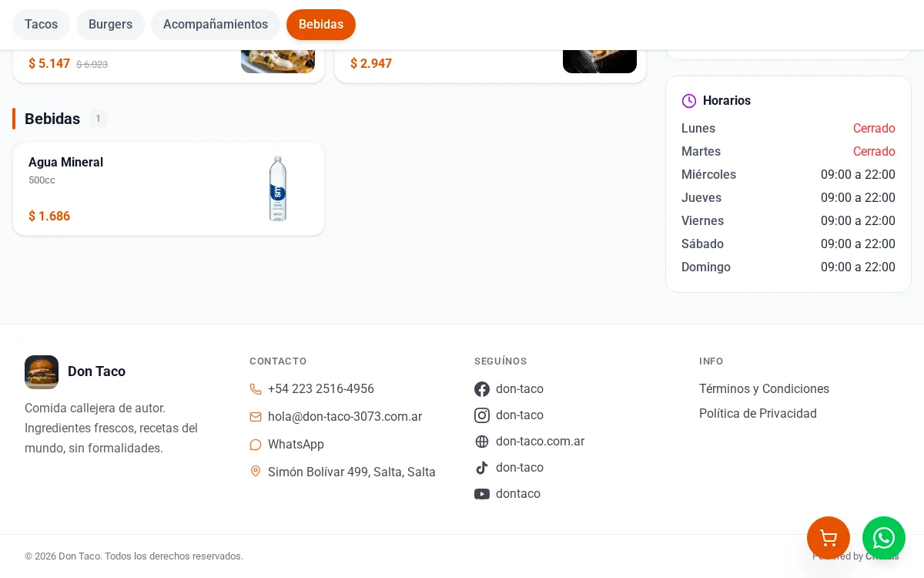This screenshot has width=924, height=578.
Task: Open the dontaco YouTube link
Action: point(518,494)
